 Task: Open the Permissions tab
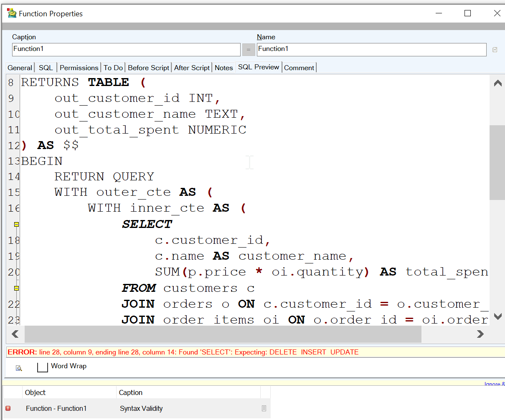click(79, 68)
